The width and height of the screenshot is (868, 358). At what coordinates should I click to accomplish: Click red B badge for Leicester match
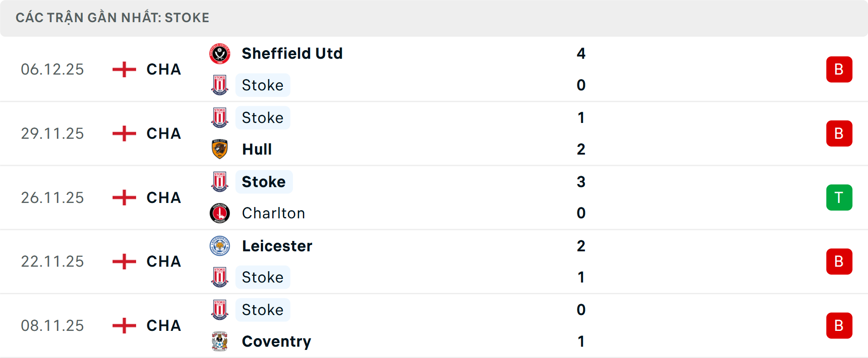click(x=839, y=261)
